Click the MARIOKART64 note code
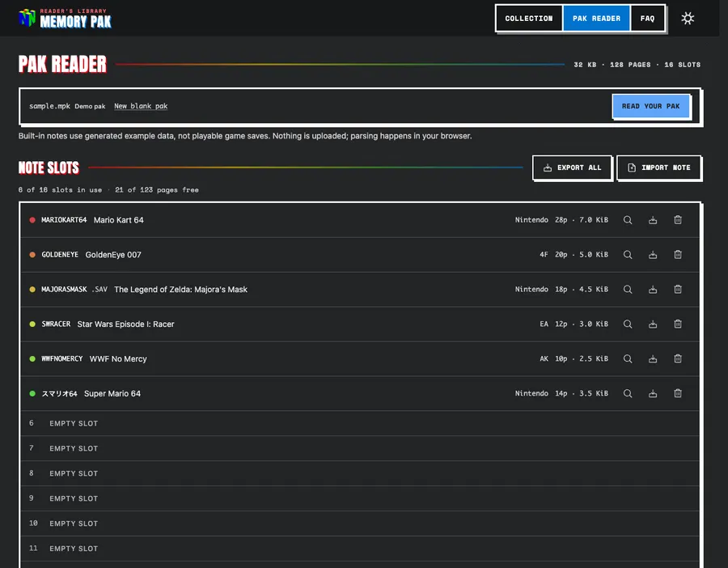This screenshot has width=728, height=568. point(64,220)
